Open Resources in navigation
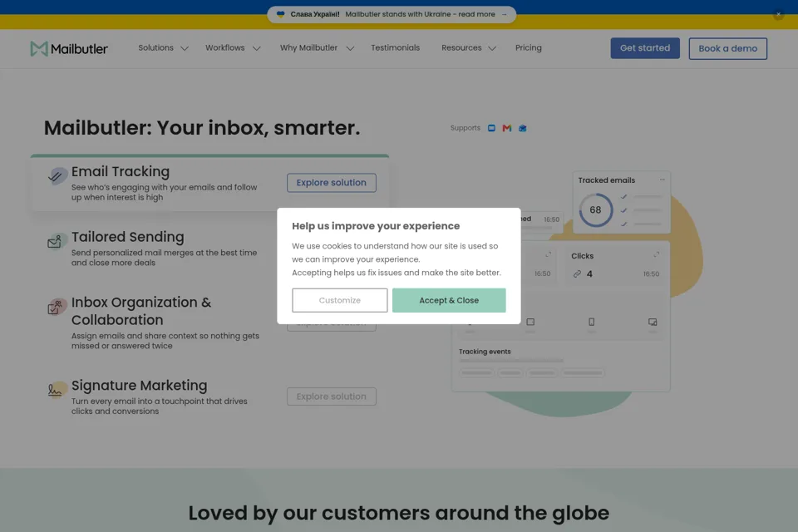Viewport: 798px width, 532px height. point(461,48)
